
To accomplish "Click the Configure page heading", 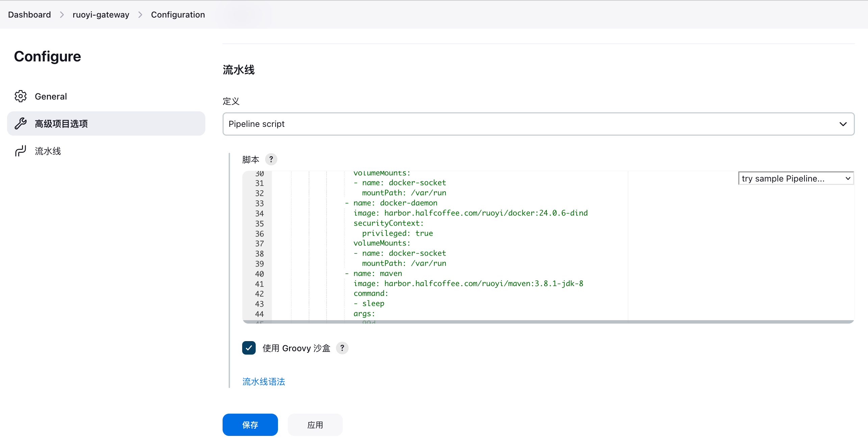I will pos(47,56).
